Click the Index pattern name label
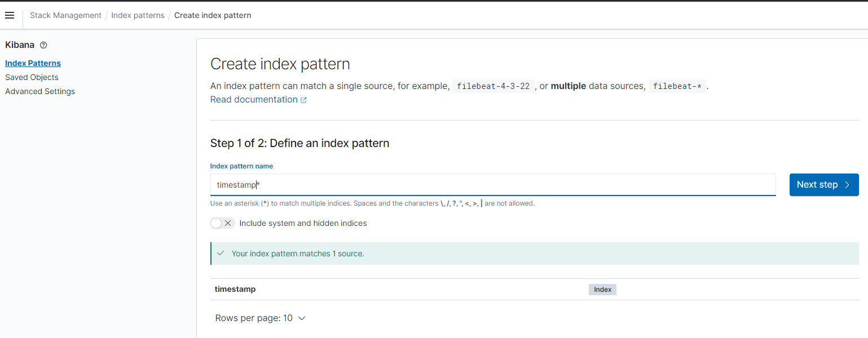 click(241, 166)
